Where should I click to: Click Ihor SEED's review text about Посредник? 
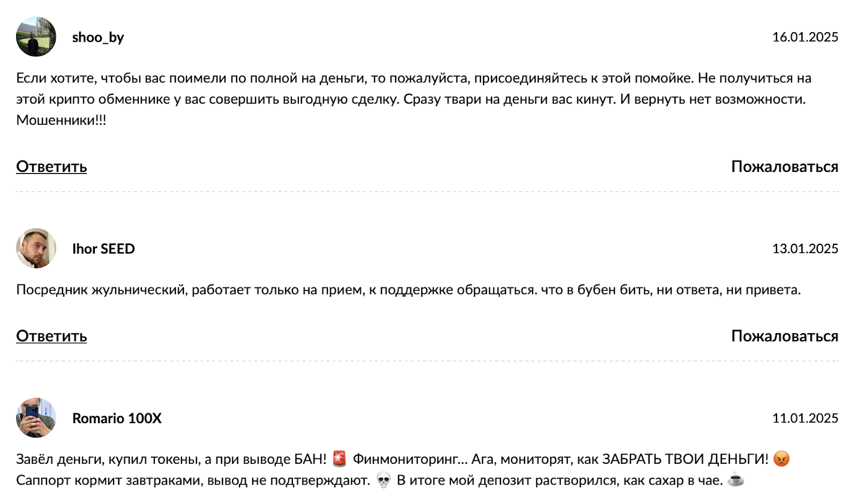pyautogui.click(x=408, y=290)
